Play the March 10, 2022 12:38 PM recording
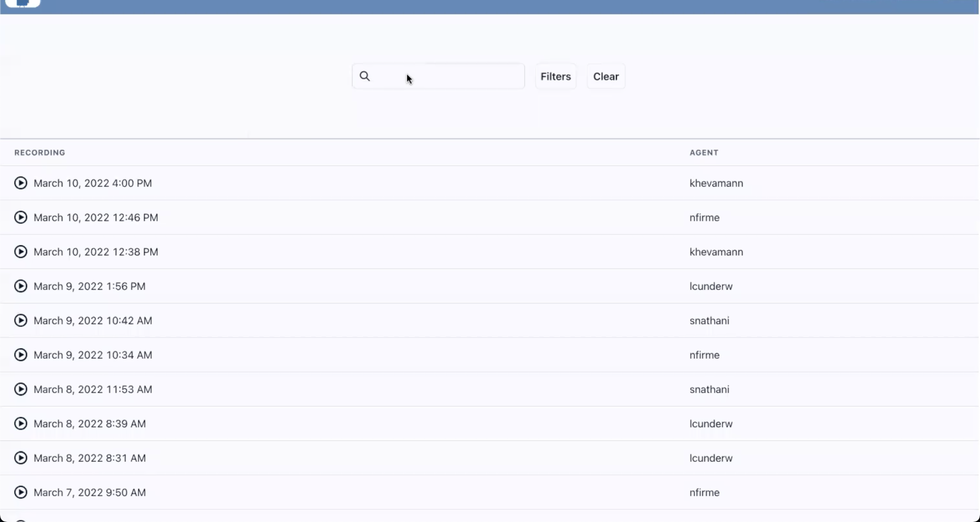 point(20,252)
